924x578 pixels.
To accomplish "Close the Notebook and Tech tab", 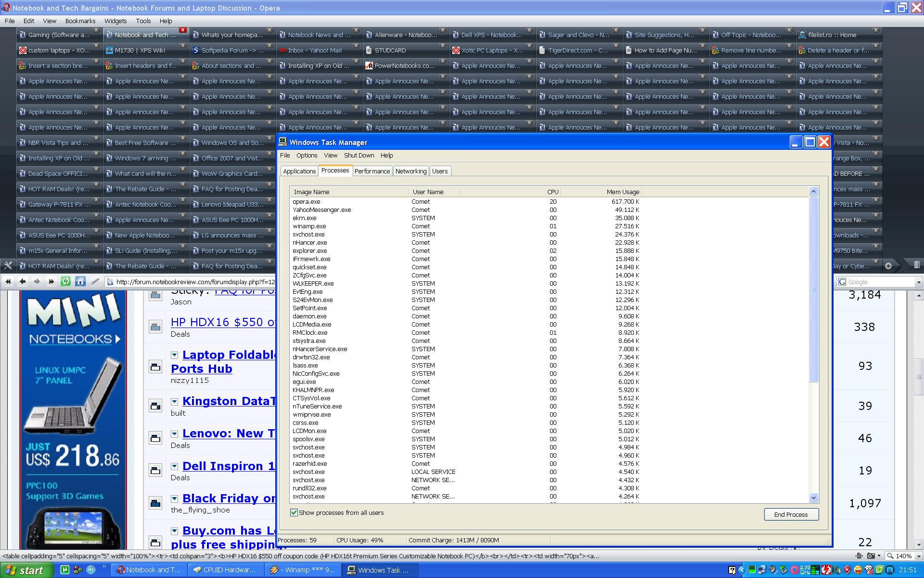I will pos(183,30).
